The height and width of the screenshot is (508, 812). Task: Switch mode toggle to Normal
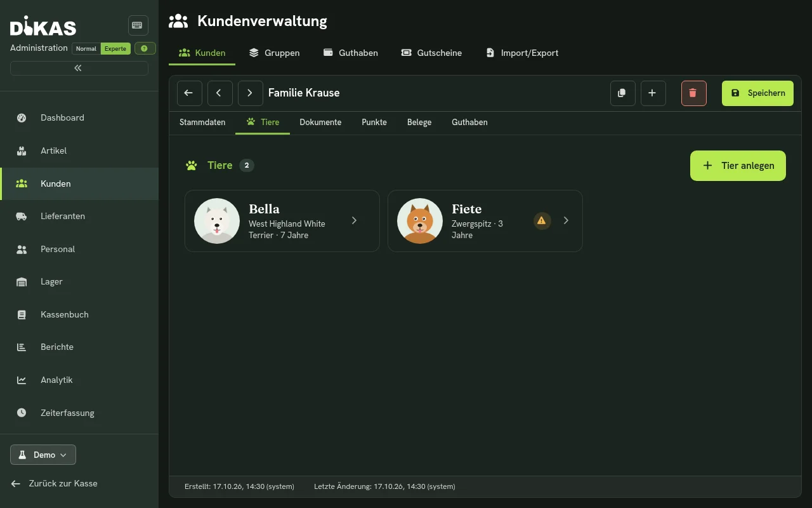click(86, 48)
